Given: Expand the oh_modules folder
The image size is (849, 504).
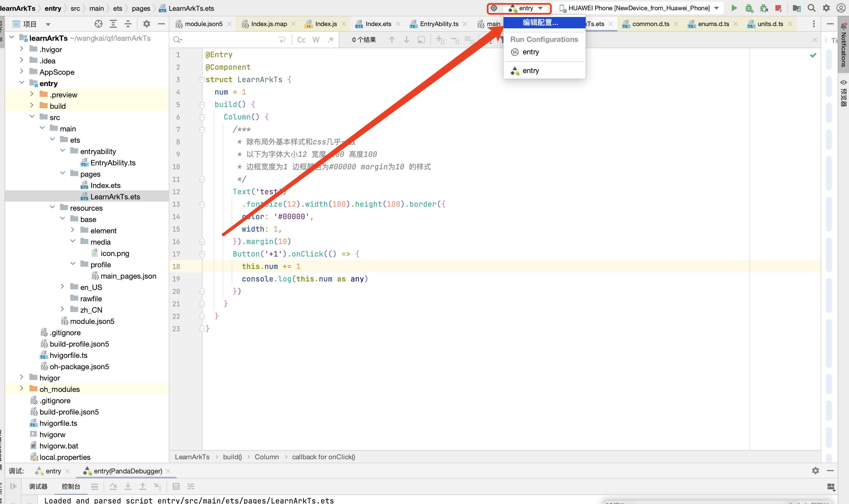Looking at the screenshot, I should [22, 388].
